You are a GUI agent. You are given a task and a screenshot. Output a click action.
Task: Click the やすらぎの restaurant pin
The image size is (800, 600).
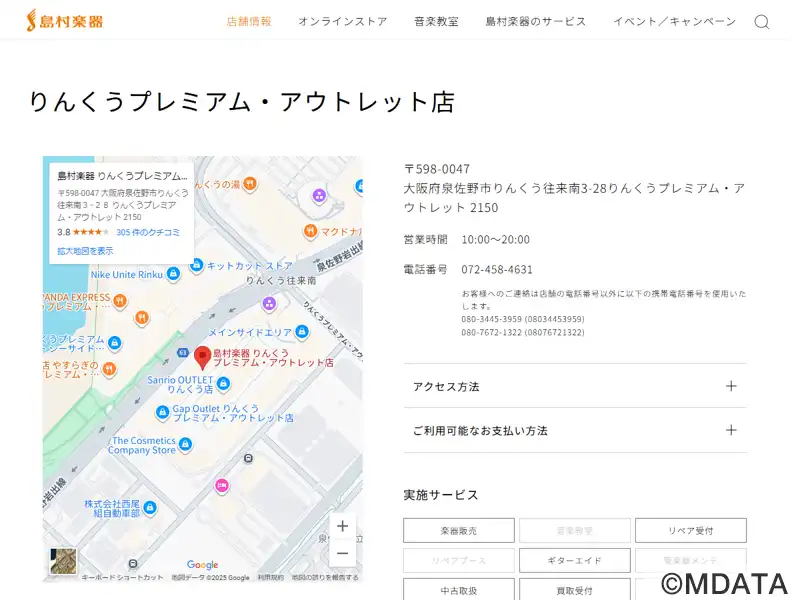click(109, 368)
